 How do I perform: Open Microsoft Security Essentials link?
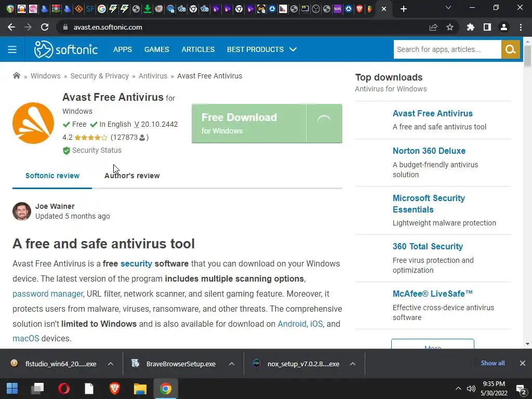click(429, 204)
